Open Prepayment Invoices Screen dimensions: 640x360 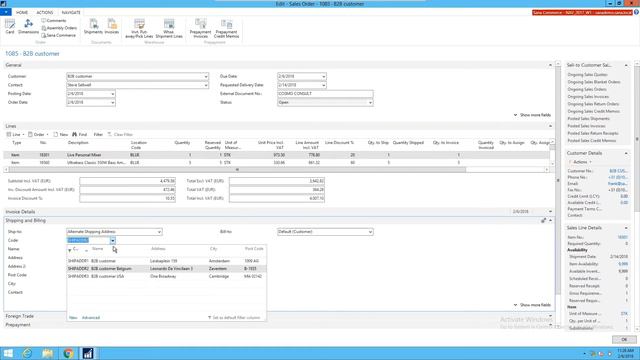point(200,29)
